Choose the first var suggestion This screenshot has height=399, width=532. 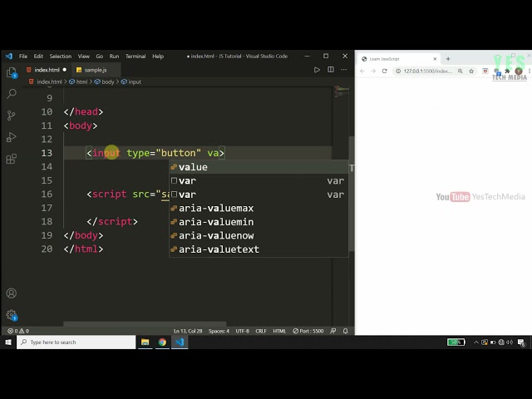[x=259, y=181]
